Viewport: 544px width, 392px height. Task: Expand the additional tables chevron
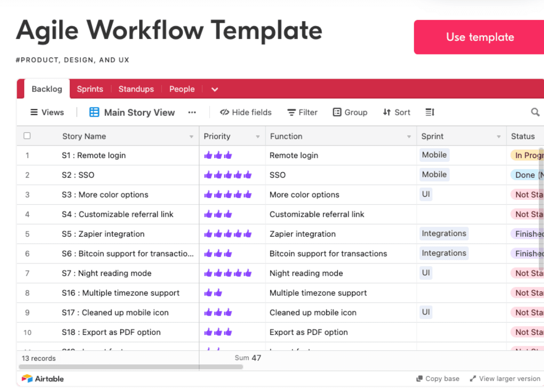[x=215, y=89]
